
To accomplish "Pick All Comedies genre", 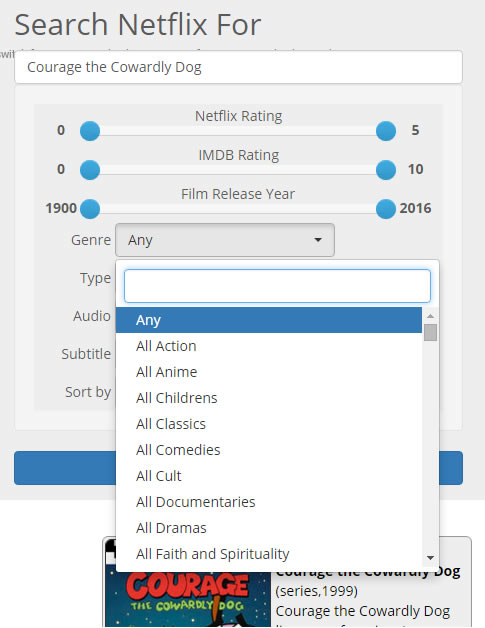I will [269, 450].
